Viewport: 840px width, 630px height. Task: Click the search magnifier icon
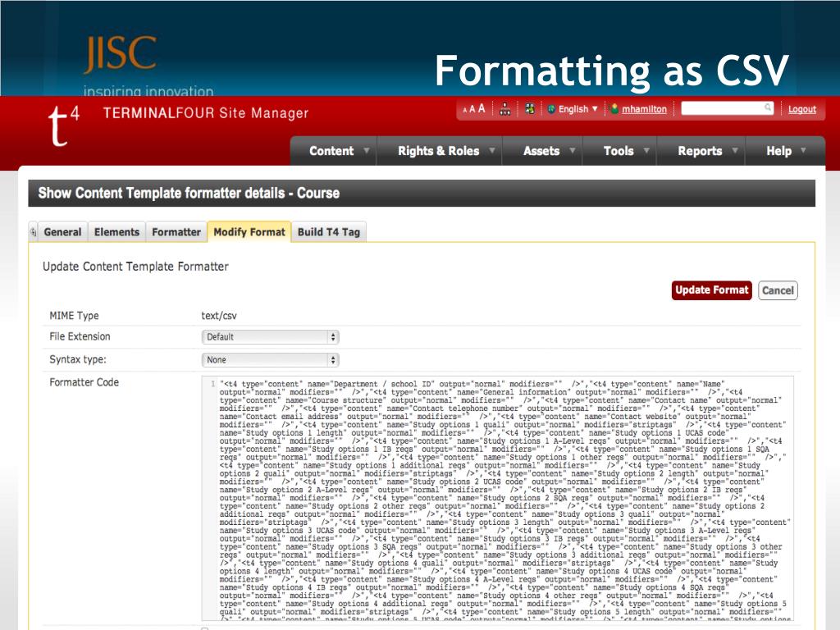[x=768, y=107]
